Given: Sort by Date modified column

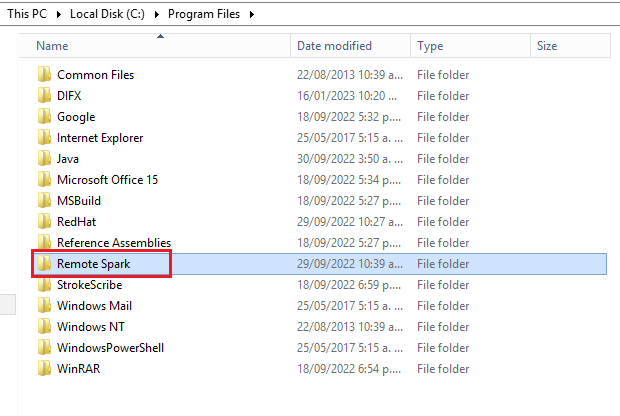Looking at the screenshot, I should pos(350,46).
